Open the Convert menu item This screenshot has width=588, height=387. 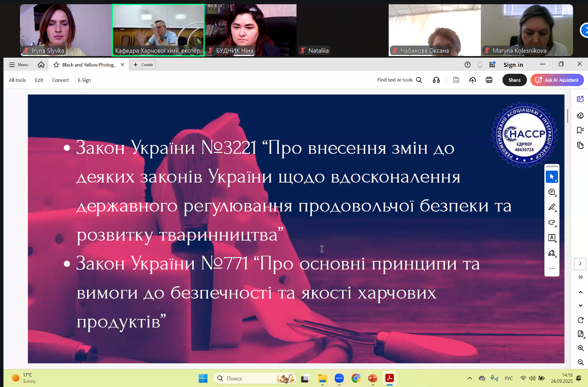tap(60, 80)
